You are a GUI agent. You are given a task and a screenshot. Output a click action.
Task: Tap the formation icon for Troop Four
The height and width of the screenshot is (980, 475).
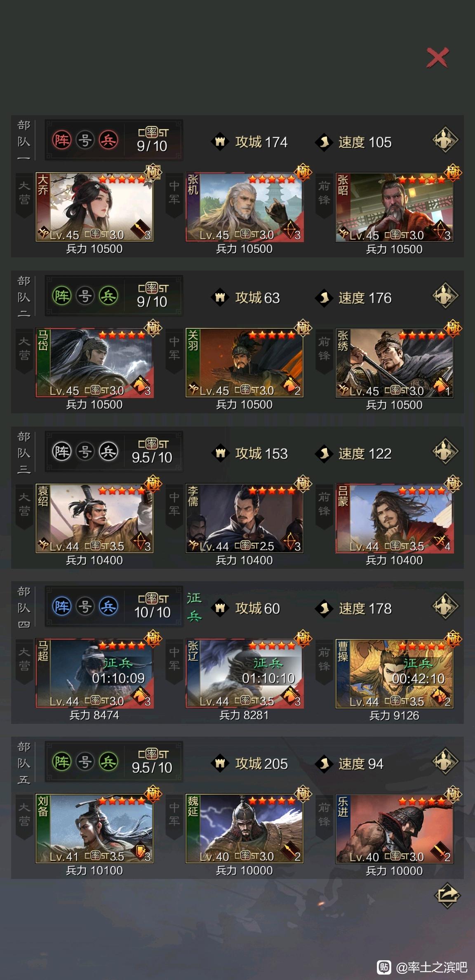pos(445,606)
